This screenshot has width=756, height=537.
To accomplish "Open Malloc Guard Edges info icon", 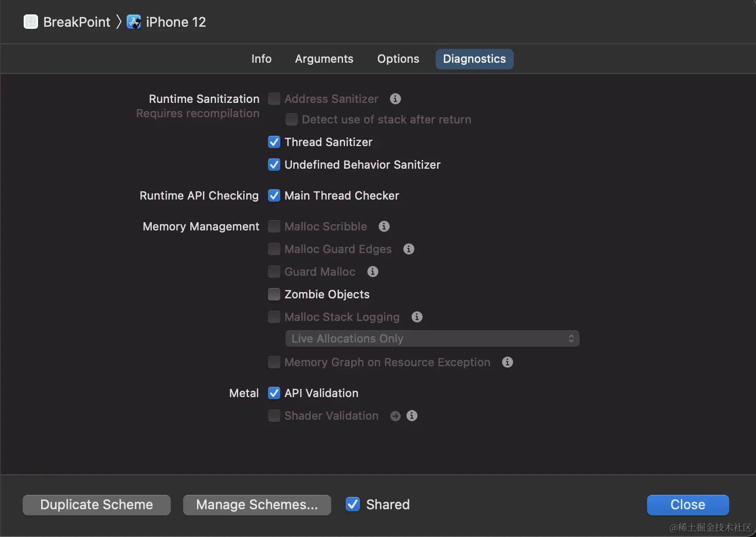I will click(409, 249).
